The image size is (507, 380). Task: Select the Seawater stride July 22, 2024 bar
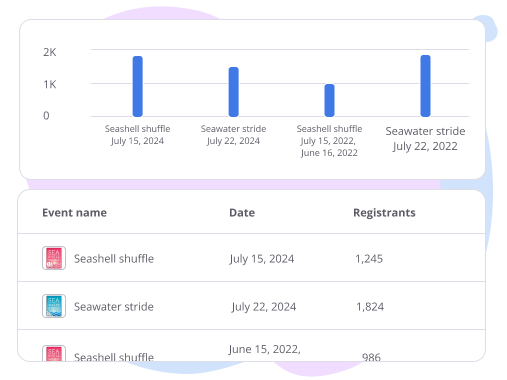point(234,92)
